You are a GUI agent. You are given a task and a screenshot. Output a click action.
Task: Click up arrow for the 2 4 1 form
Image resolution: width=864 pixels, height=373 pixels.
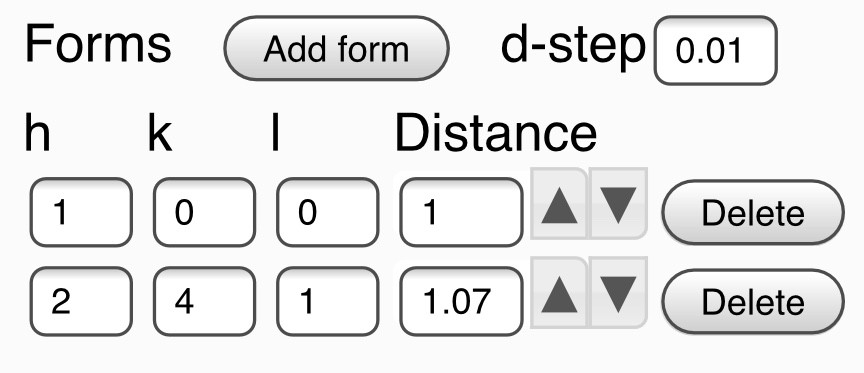point(559,293)
